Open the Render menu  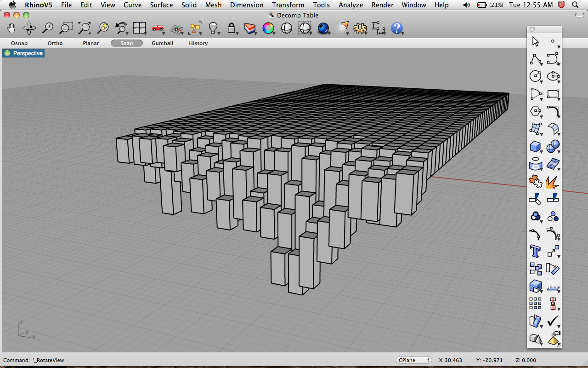tap(382, 5)
